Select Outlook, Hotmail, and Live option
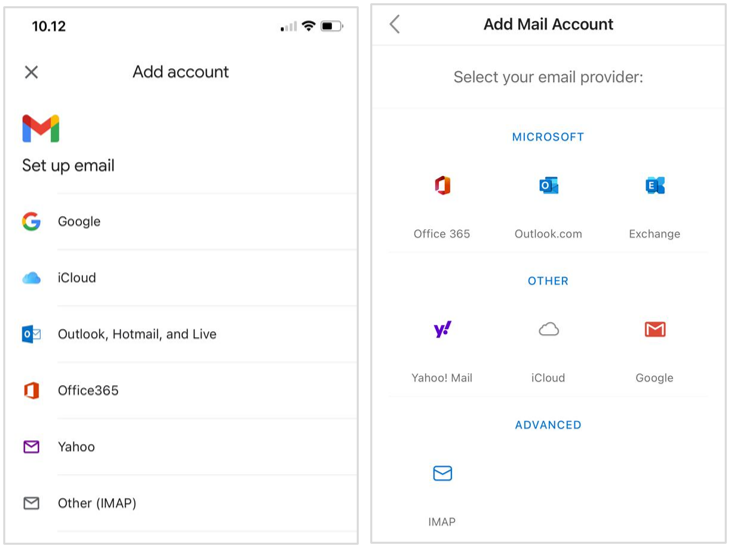The image size is (730, 551). click(137, 334)
